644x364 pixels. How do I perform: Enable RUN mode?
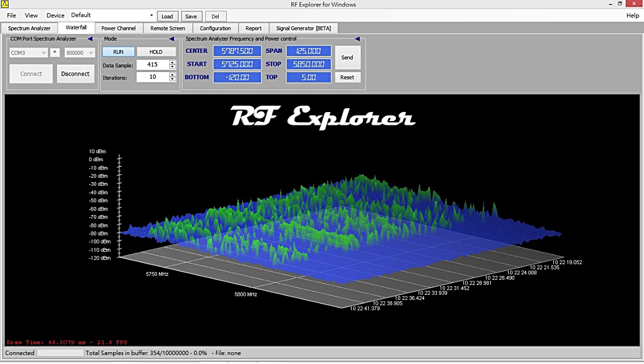click(x=118, y=52)
